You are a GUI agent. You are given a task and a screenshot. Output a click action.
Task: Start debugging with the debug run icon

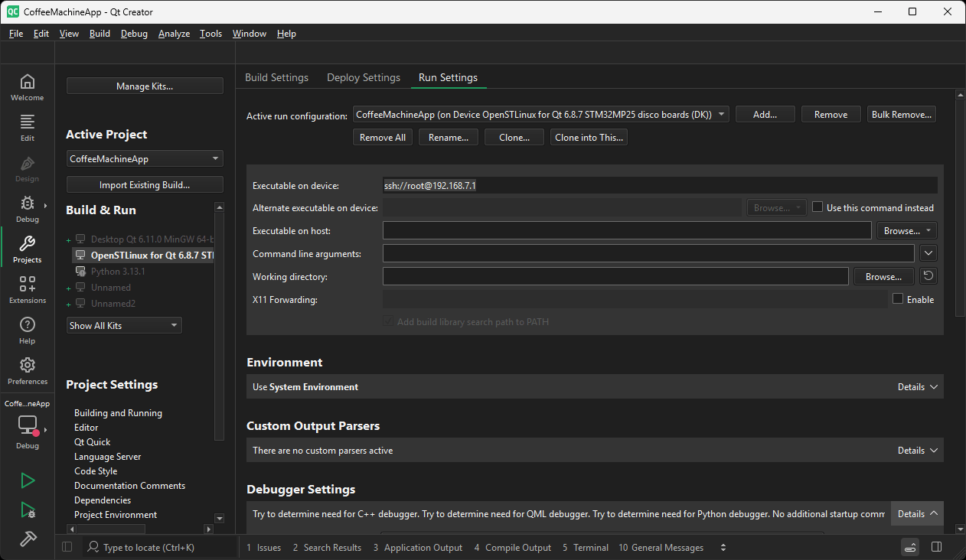click(28, 510)
